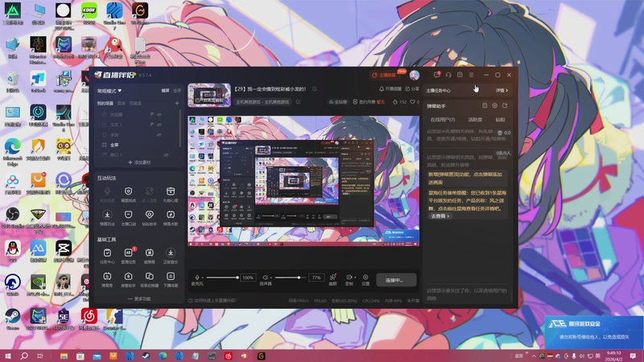This screenshot has width=644, height=362.
Task: Click the stream cover thumbnail
Action: pyautogui.click(x=209, y=95)
